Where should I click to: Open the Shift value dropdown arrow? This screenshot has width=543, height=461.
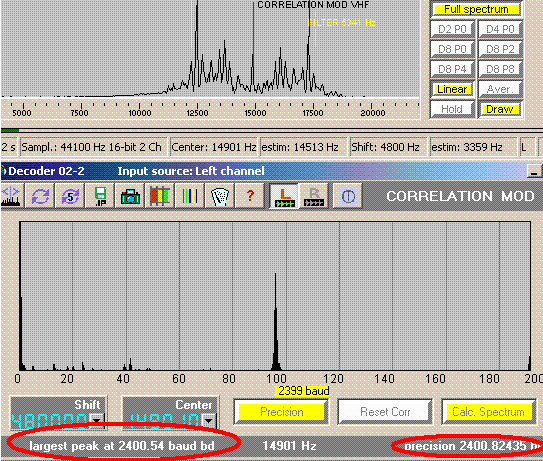(x=97, y=420)
